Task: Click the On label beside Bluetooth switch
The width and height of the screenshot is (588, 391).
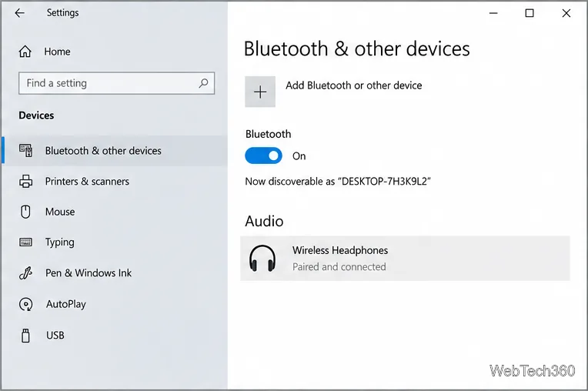Action: point(299,156)
